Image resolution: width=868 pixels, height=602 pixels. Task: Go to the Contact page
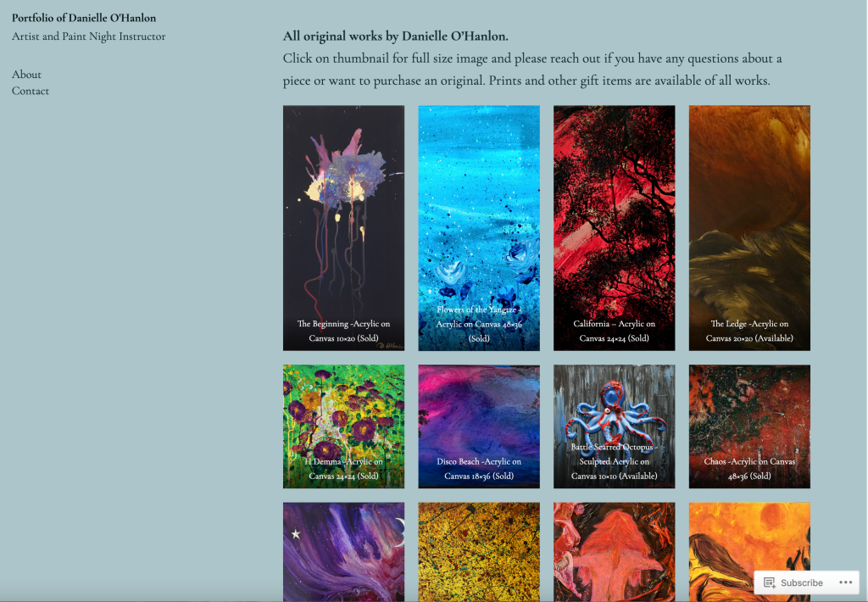(x=31, y=91)
